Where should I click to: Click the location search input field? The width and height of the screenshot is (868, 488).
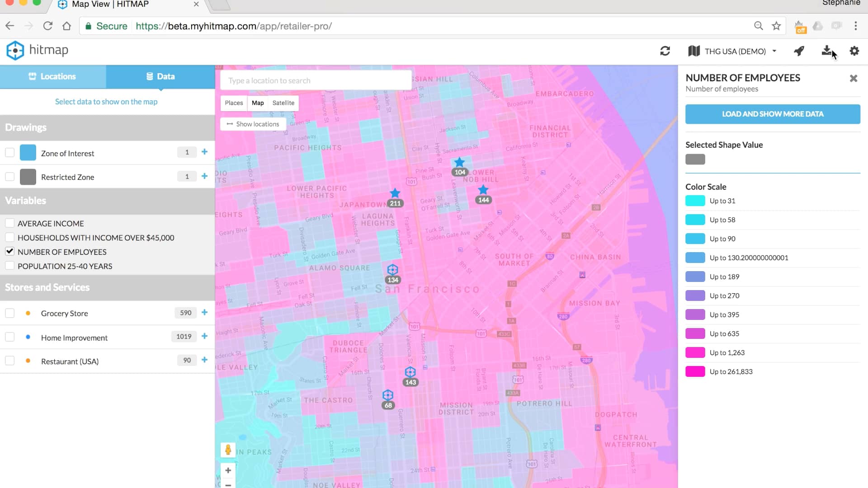pyautogui.click(x=316, y=80)
